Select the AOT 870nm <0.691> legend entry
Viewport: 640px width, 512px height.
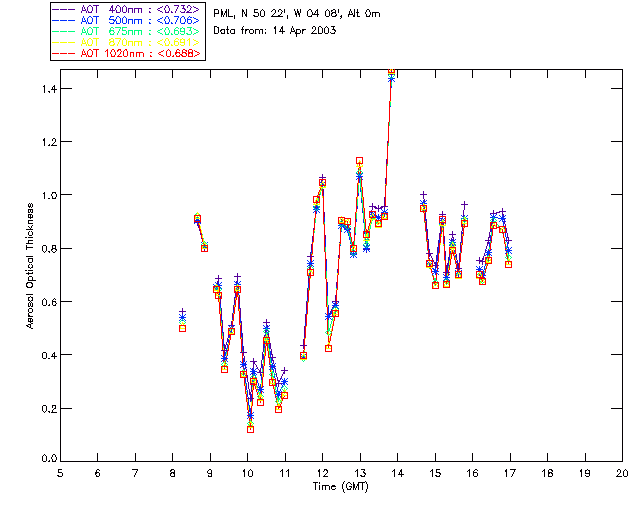[127, 42]
